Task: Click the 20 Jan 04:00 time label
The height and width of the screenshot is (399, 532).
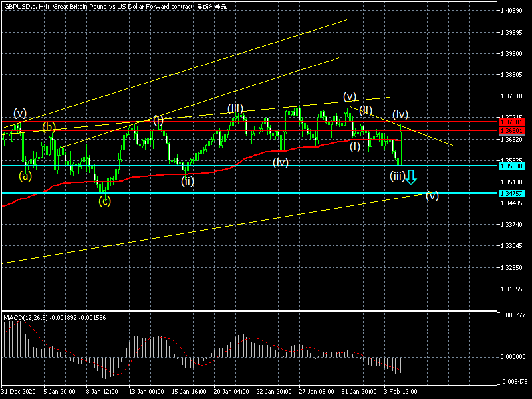Action: pyautogui.click(x=231, y=392)
